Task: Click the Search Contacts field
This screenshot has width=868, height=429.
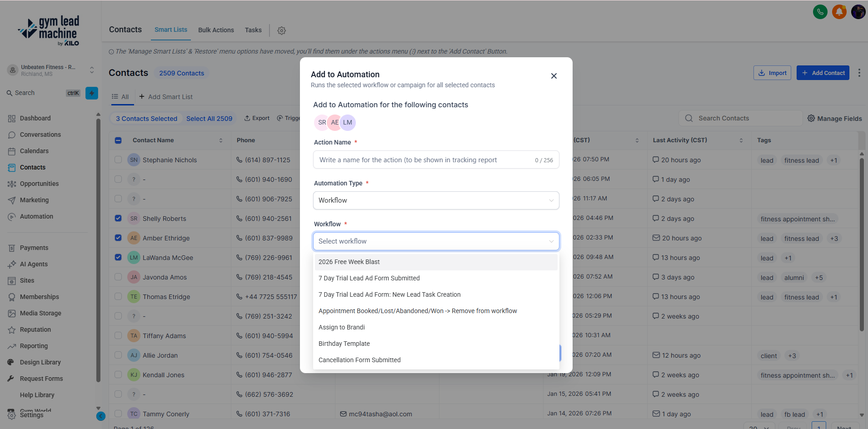Action: [x=741, y=118]
